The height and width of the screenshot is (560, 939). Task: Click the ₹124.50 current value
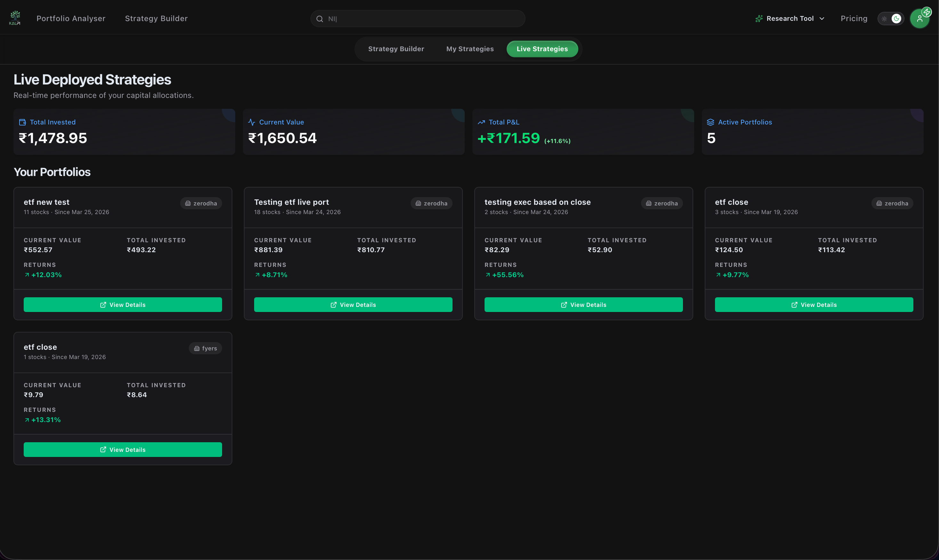729,250
